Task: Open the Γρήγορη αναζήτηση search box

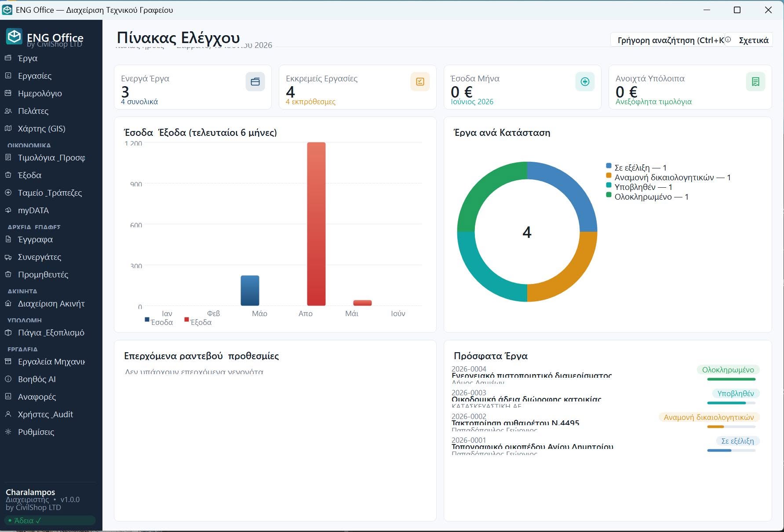Action: click(x=667, y=40)
